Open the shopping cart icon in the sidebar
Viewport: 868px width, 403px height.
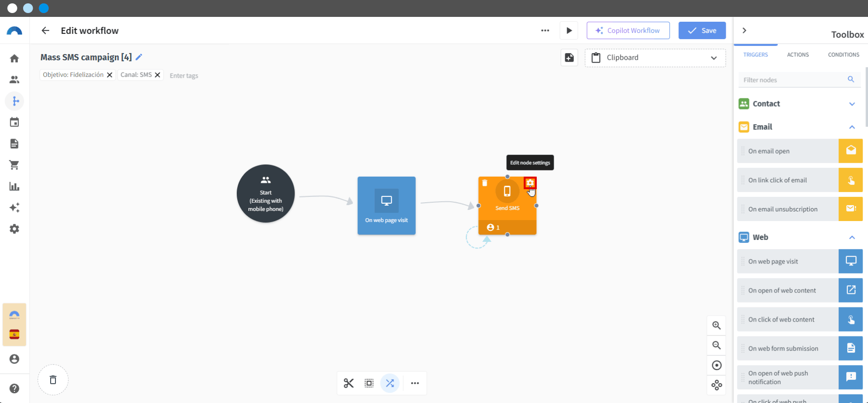click(14, 165)
